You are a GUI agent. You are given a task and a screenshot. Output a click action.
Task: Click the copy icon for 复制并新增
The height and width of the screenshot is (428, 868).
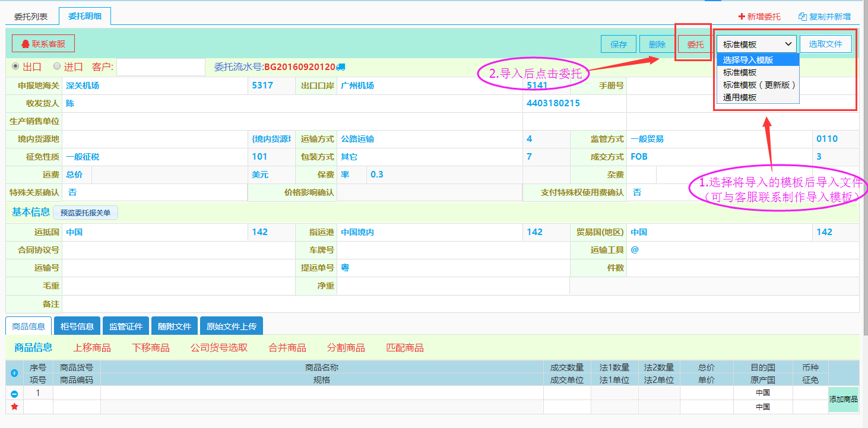[803, 17]
